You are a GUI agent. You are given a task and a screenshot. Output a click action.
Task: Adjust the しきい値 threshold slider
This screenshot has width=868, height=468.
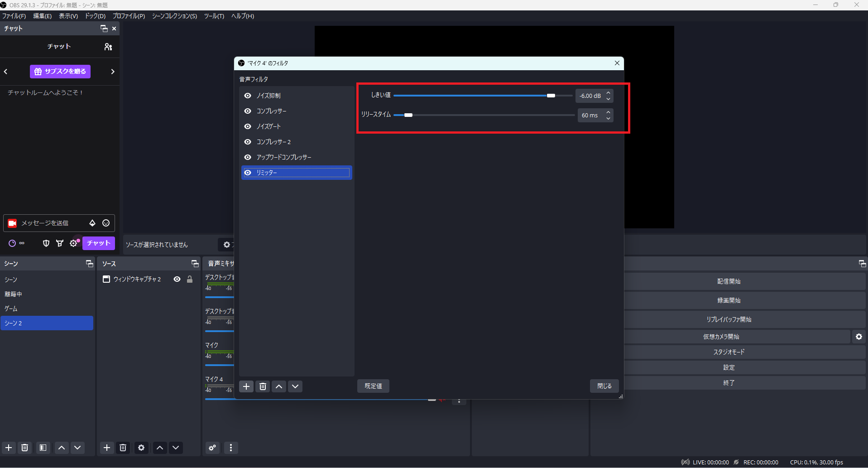(x=483, y=96)
